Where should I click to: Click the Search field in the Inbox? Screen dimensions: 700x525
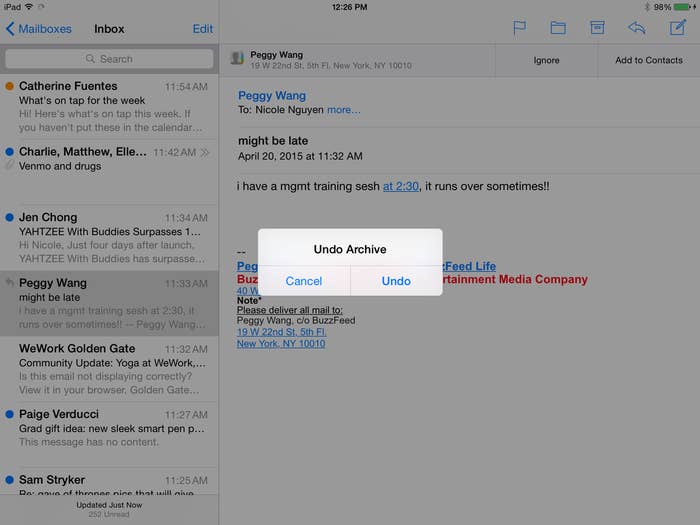109,58
